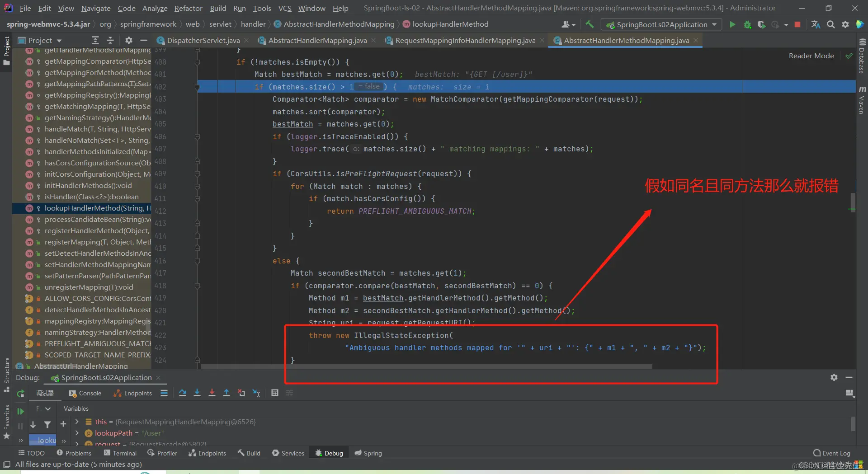Stop the running application with the red square
The width and height of the screenshot is (868, 474).
(x=797, y=24)
